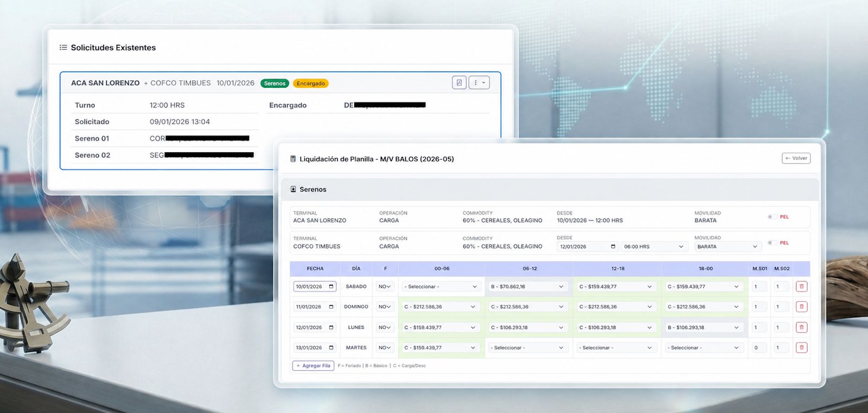Open F dropdown NO for DOMINGO row

click(385, 307)
